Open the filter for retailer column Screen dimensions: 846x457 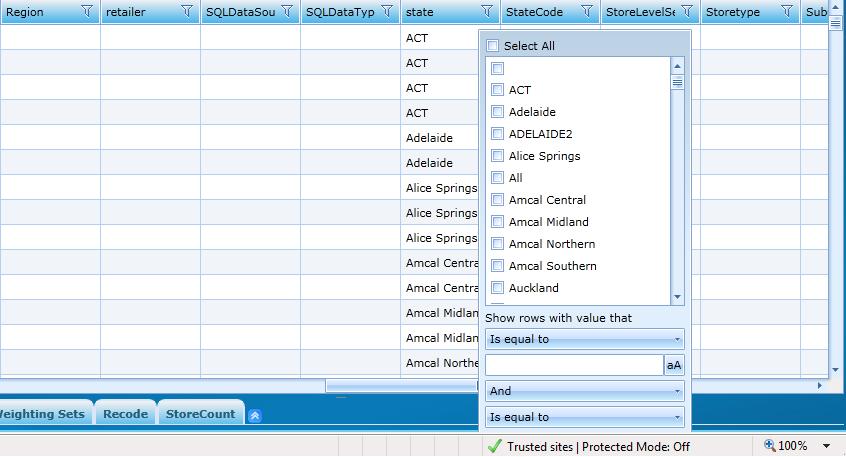tap(187, 11)
